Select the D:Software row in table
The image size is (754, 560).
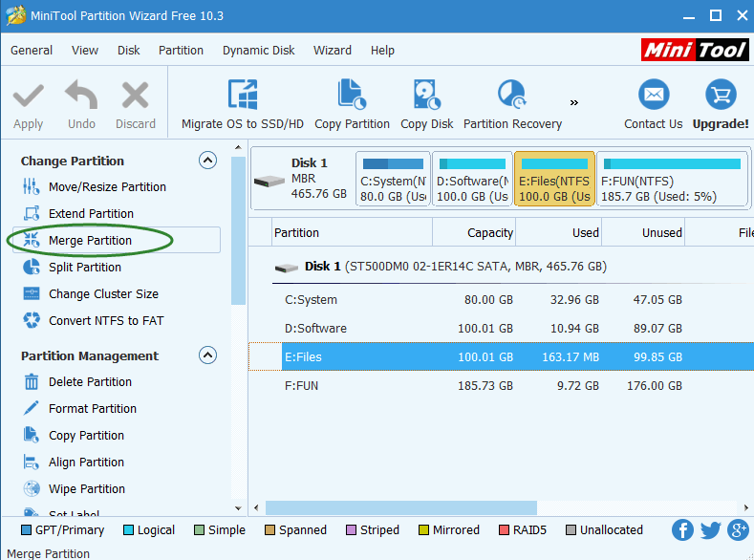501,329
